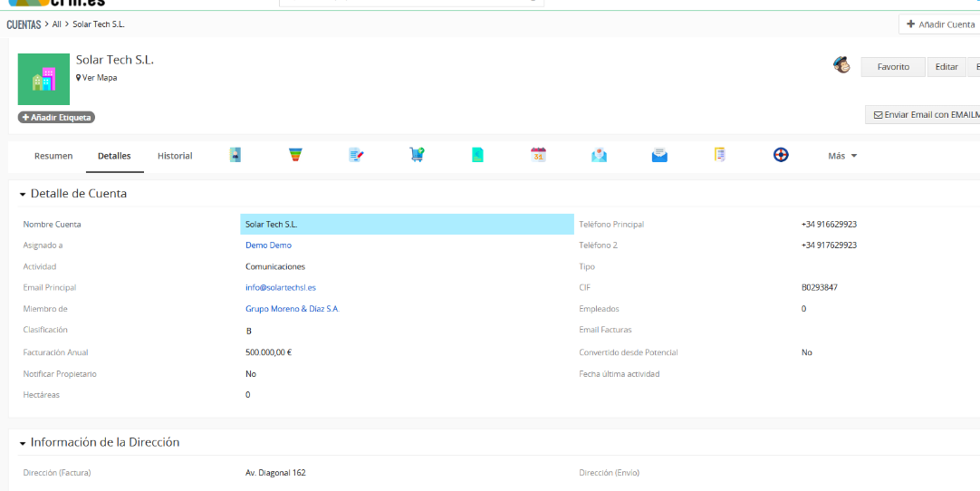Open the teal document file tab icon
980x491 pixels.
tap(477, 155)
